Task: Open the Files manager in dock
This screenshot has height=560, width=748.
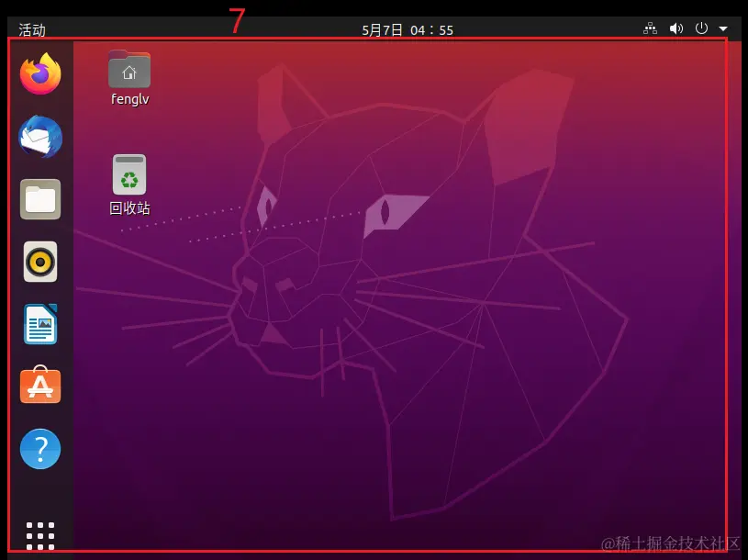Action: [40, 199]
